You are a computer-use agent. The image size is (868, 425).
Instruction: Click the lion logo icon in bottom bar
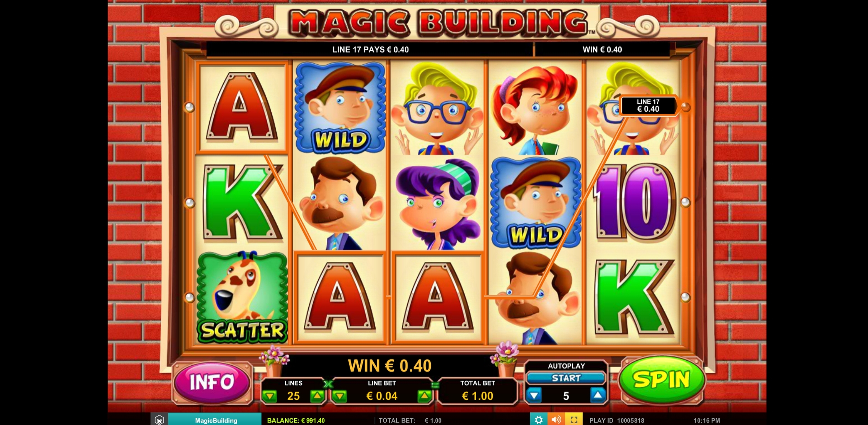click(x=159, y=420)
